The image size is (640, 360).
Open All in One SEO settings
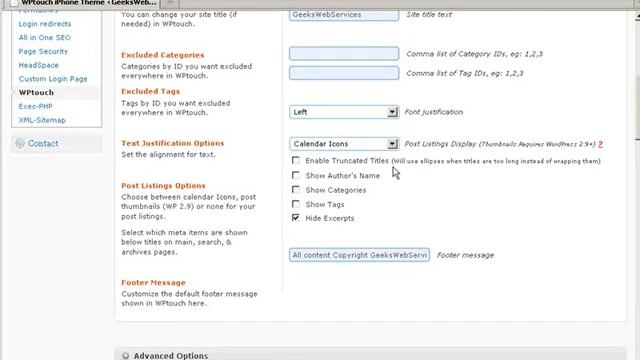[x=44, y=38]
